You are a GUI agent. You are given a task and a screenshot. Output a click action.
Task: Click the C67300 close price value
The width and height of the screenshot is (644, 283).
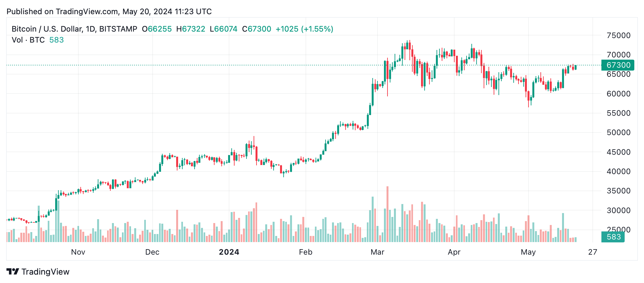pos(257,29)
